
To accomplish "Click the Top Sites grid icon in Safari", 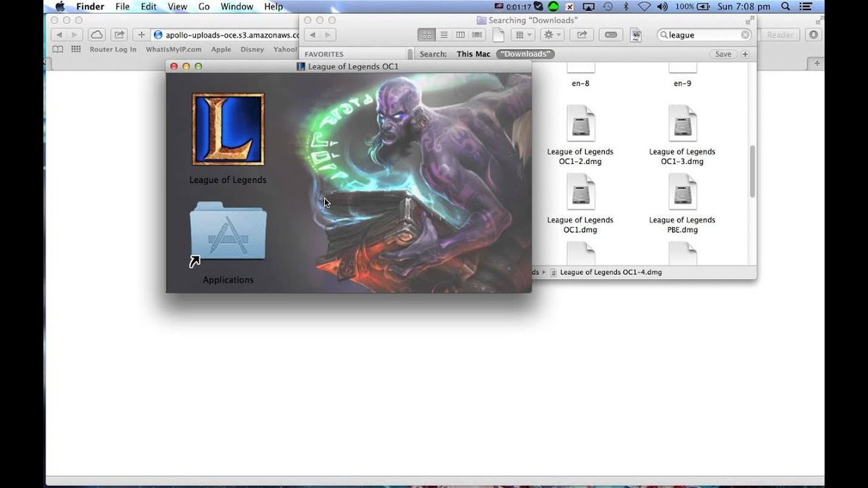I will (76, 49).
